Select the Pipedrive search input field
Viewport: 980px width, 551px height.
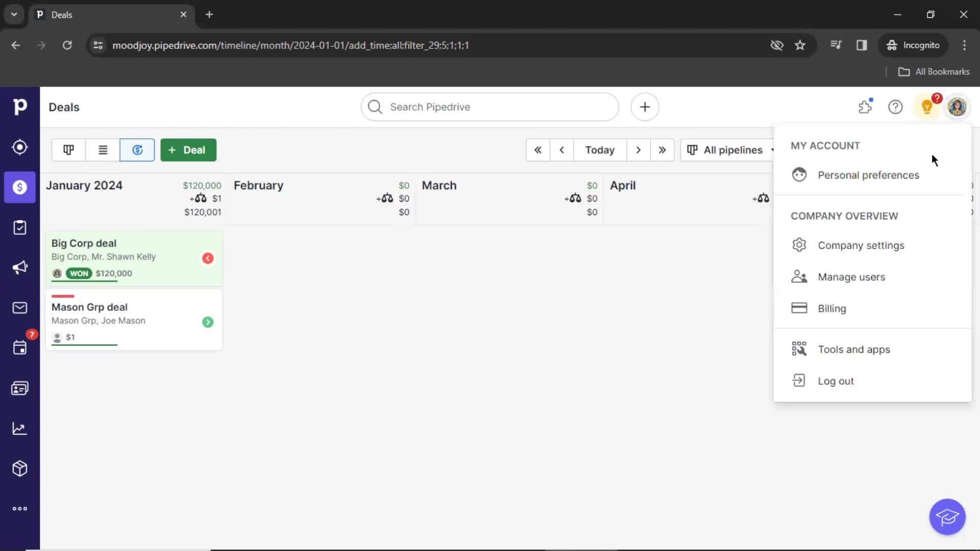point(490,106)
